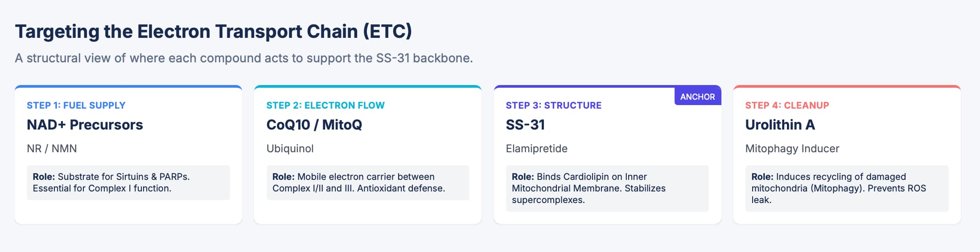Viewport: 980px width, 252px height.
Task: Click the Binds Cardiolipin role description
Action: tap(607, 188)
